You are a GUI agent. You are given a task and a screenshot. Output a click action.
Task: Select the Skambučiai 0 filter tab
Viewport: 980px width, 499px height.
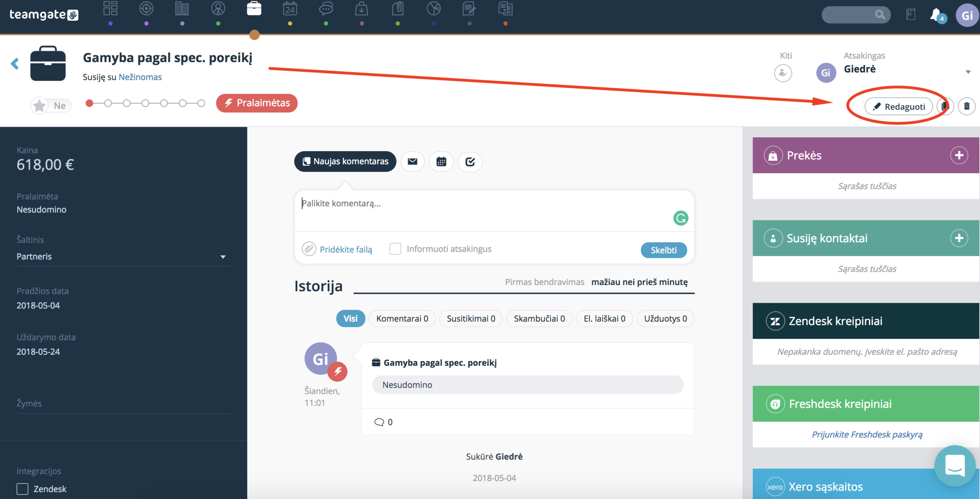point(539,318)
